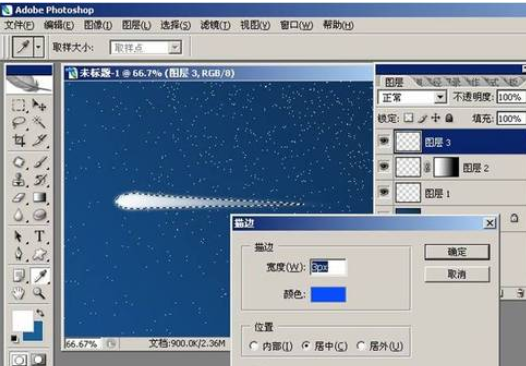Select the Custom Shape tool
The width and height of the screenshot is (526, 366).
pyautogui.click(x=40, y=254)
